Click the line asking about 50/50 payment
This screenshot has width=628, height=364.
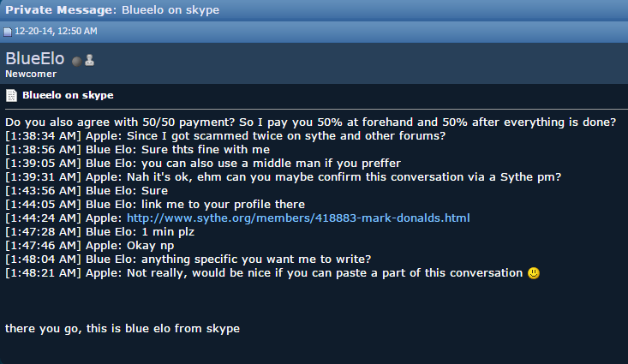click(310, 122)
